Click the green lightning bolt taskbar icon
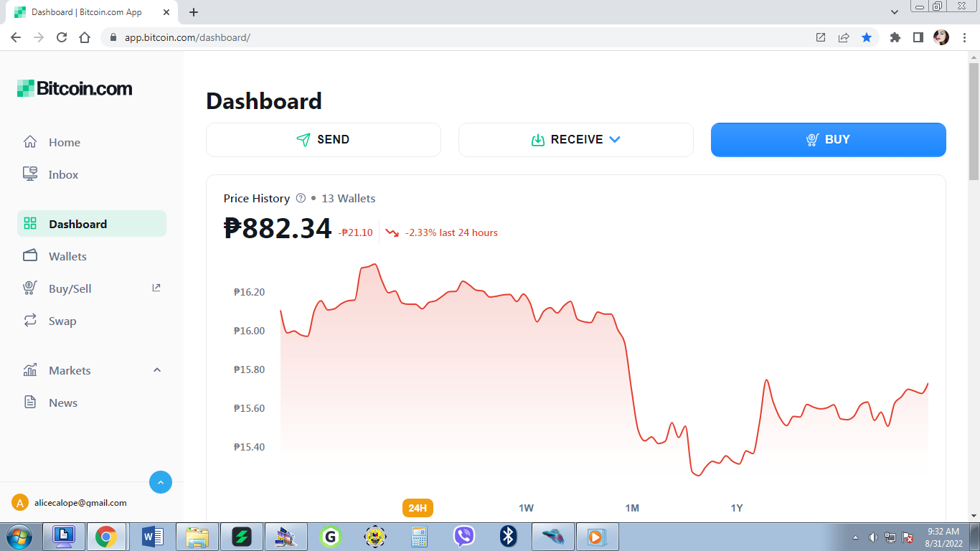This screenshot has height=551, width=980. (241, 537)
